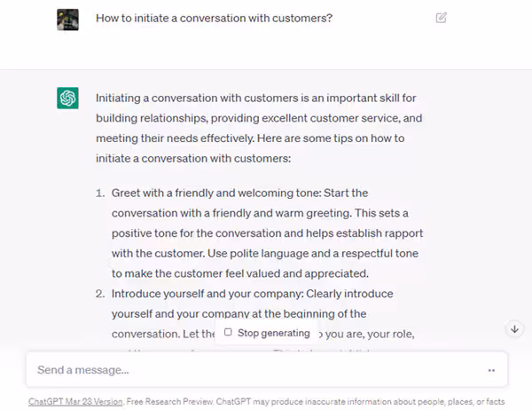
Task: Click list item one about friendly greeting
Action: coord(266,233)
